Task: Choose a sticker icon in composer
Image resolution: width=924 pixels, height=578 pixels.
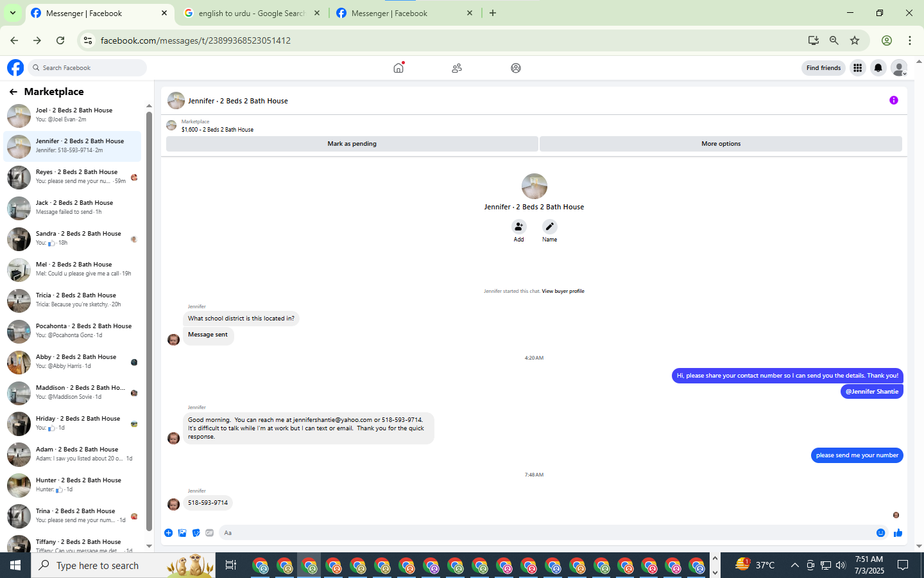Action: [x=196, y=532]
